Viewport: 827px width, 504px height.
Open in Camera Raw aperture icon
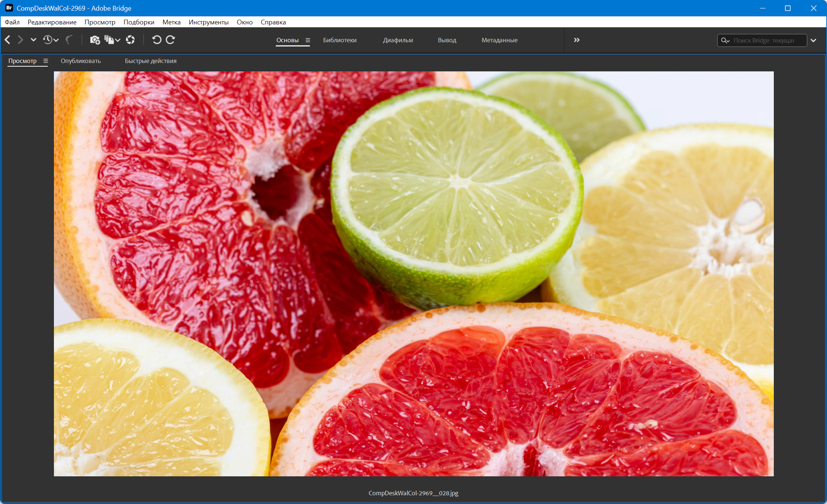(x=130, y=40)
